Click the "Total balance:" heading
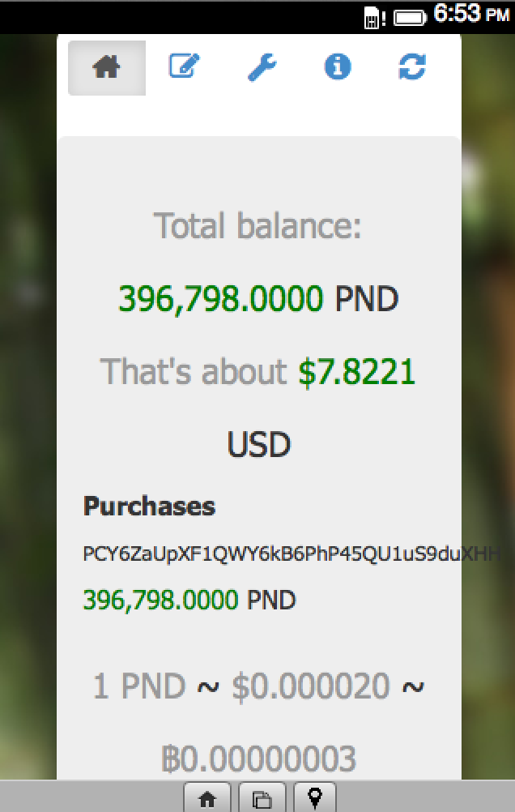The width and height of the screenshot is (515, 812). [257, 225]
